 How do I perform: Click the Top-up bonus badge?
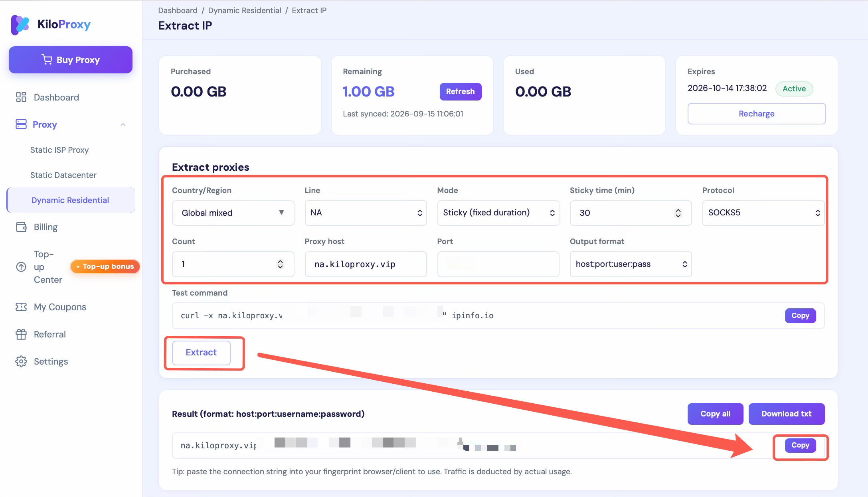pyautogui.click(x=105, y=266)
